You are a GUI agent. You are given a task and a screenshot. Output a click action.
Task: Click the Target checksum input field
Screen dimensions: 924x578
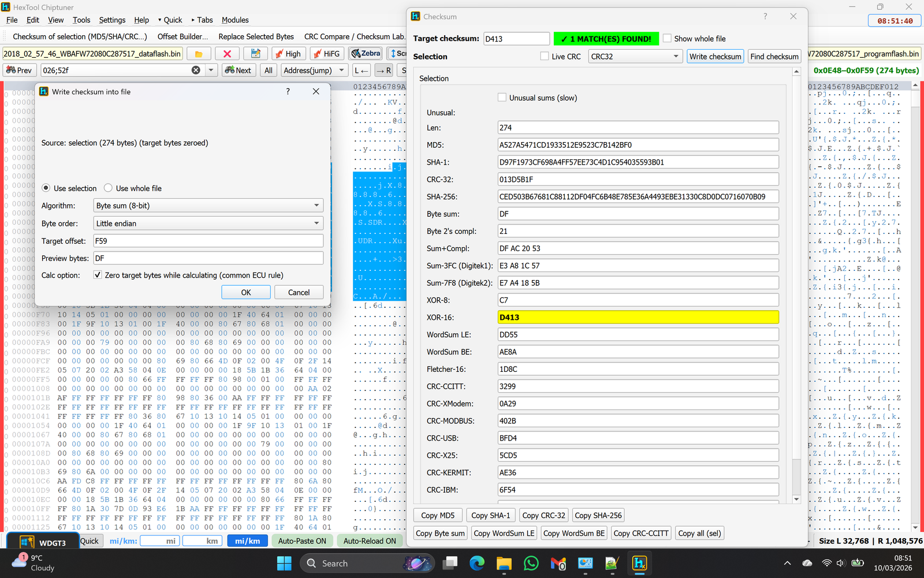tap(516, 38)
